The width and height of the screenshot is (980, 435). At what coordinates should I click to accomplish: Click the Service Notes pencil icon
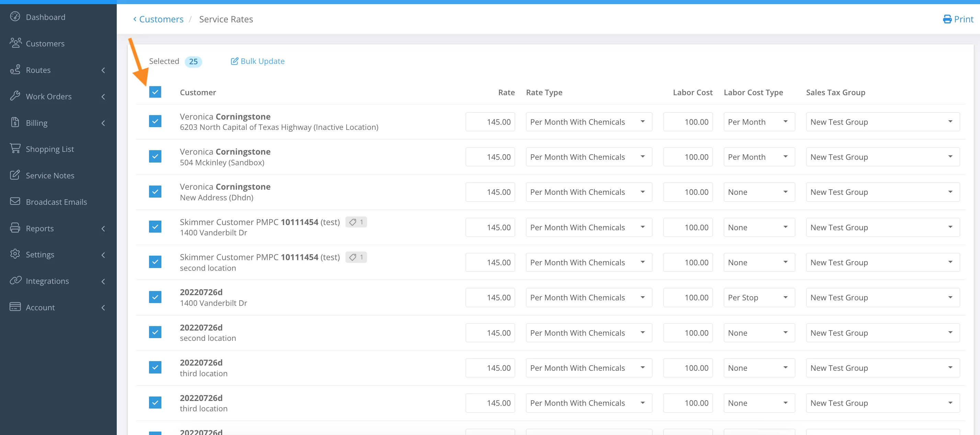click(x=15, y=175)
